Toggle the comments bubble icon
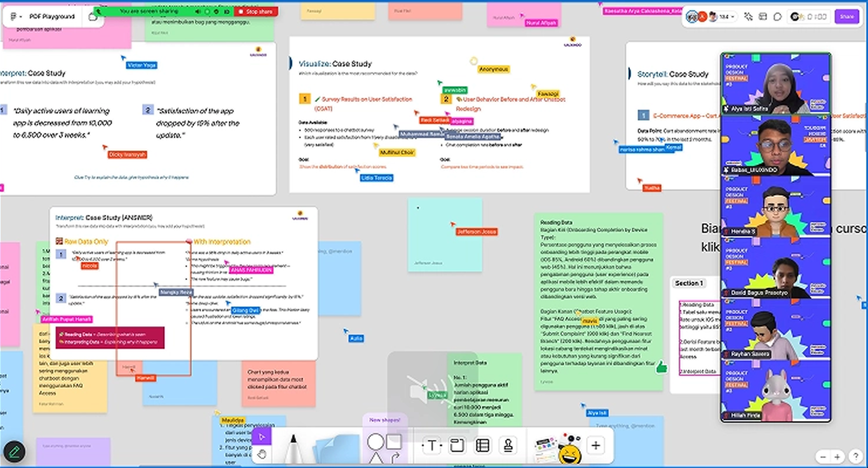868x468 pixels. (x=777, y=17)
